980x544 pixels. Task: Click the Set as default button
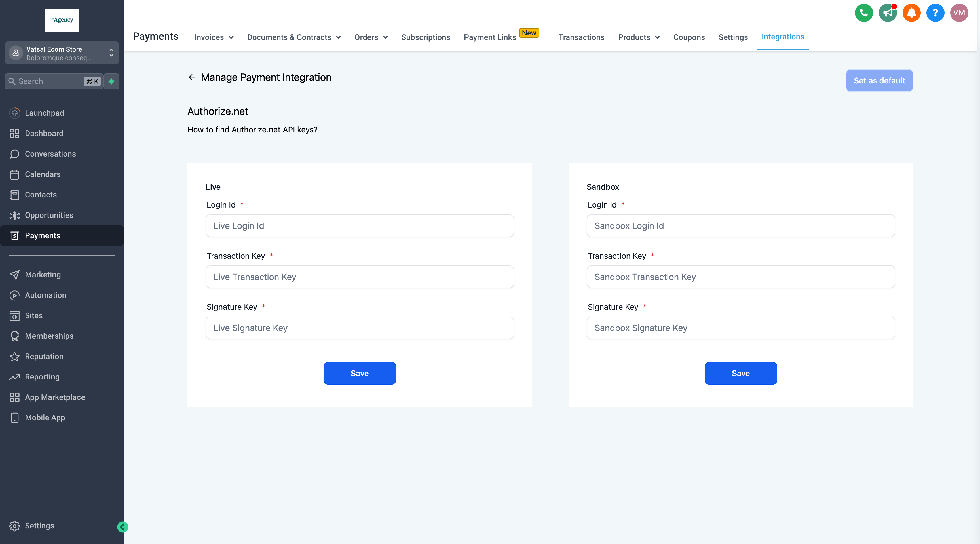879,81
